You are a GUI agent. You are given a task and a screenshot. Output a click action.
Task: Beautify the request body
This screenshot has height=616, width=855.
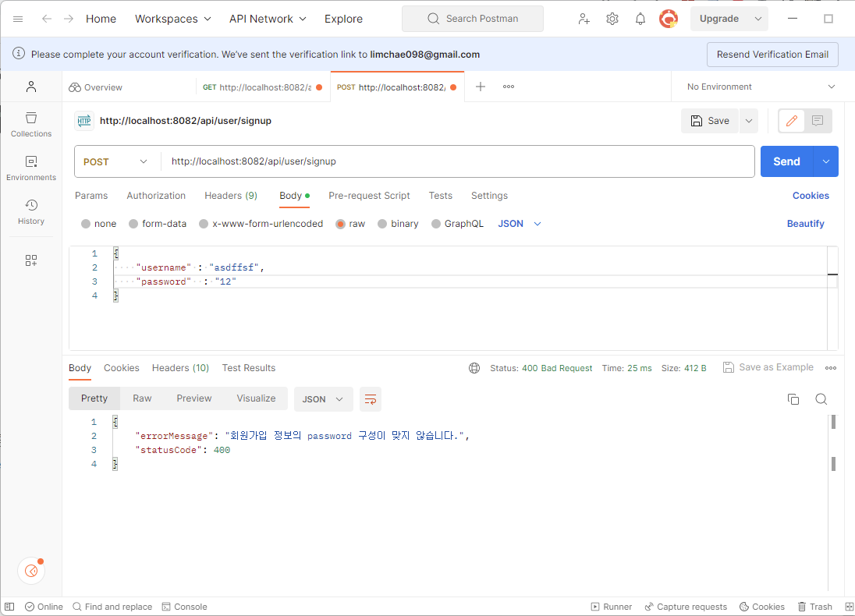(x=805, y=224)
